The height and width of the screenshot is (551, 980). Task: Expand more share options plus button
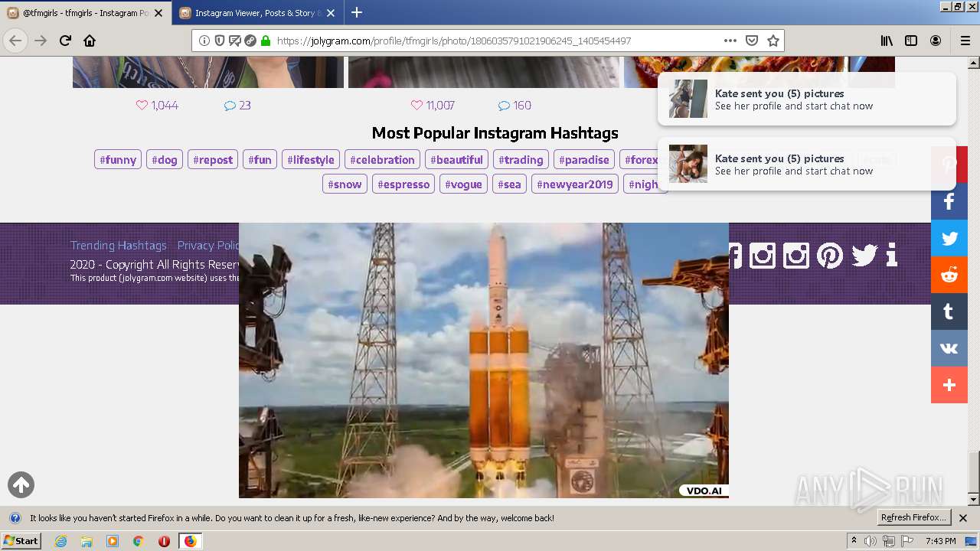(x=949, y=386)
